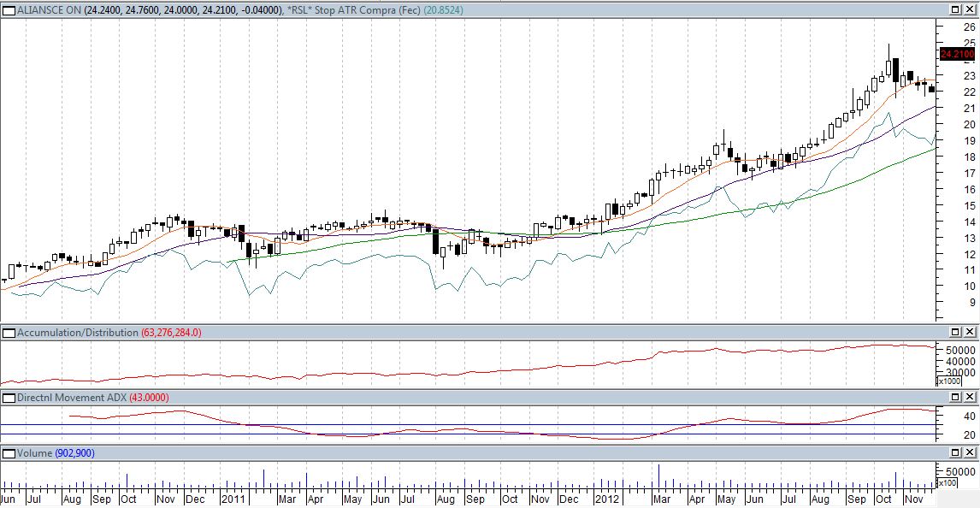This screenshot has height=508, width=980.
Task: Click the Directnl Movement ADX pane icon
Action: pyautogui.click(x=9, y=398)
